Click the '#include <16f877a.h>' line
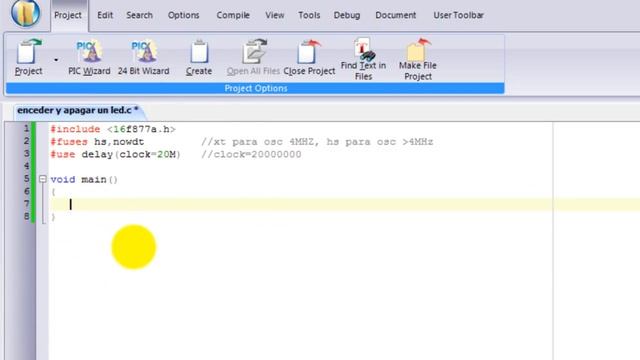 (x=113, y=129)
